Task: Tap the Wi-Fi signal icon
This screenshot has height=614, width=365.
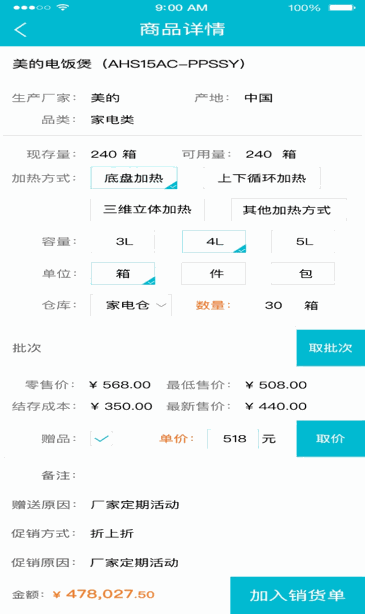Action: tap(63, 7)
